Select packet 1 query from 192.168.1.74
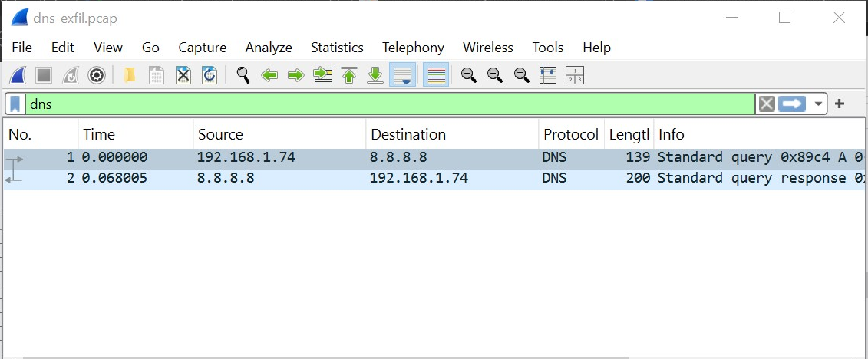868x359 pixels. (x=434, y=158)
